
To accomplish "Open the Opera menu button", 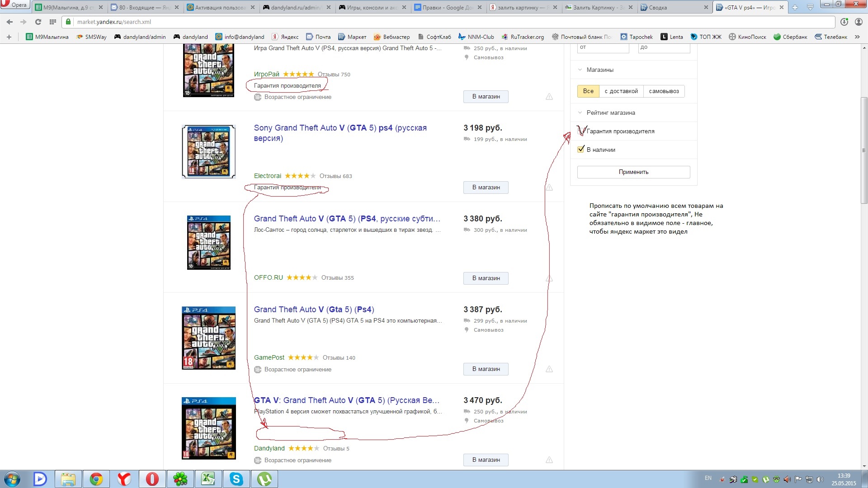I will coord(15,5).
